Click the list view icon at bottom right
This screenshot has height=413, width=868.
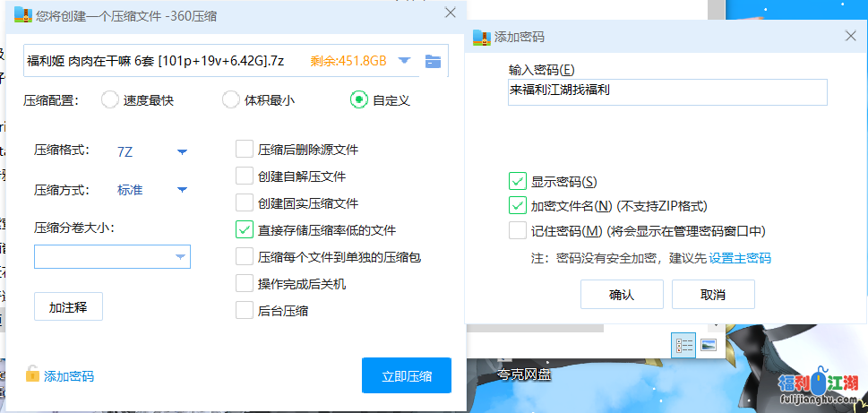pos(684,345)
